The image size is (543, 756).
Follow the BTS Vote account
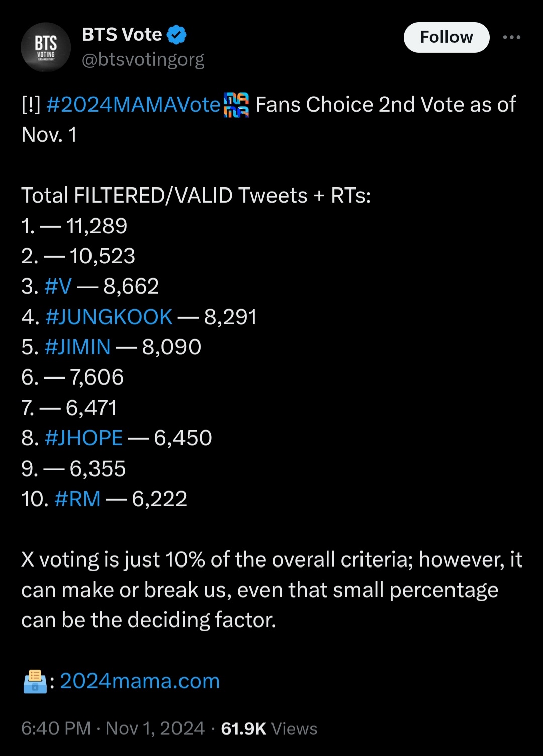[446, 37]
